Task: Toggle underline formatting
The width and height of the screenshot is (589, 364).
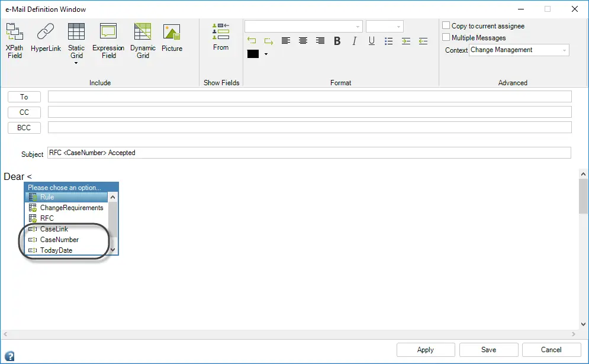Action: (x=372, y=41)
